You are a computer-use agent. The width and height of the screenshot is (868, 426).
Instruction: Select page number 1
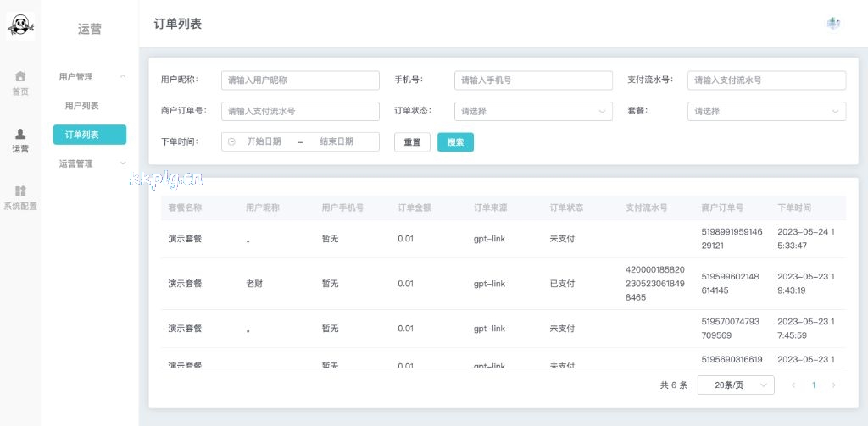pos(814,385)
